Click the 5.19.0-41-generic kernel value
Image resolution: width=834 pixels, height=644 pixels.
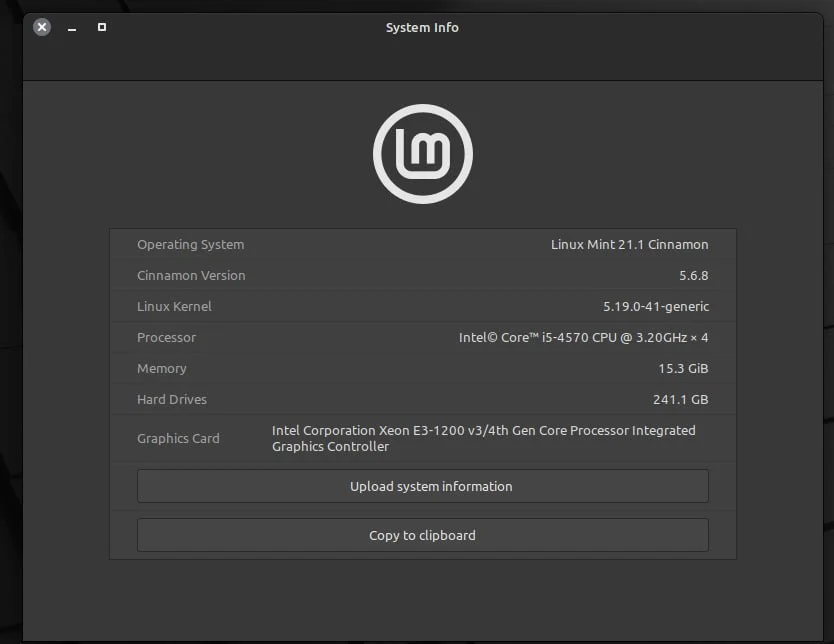pos(656,306)
